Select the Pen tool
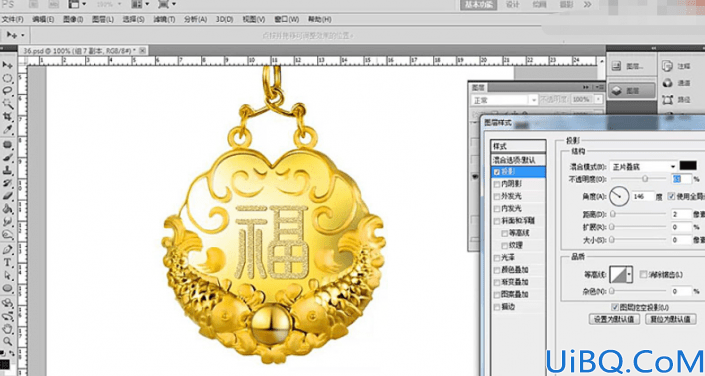 point(8,250)
